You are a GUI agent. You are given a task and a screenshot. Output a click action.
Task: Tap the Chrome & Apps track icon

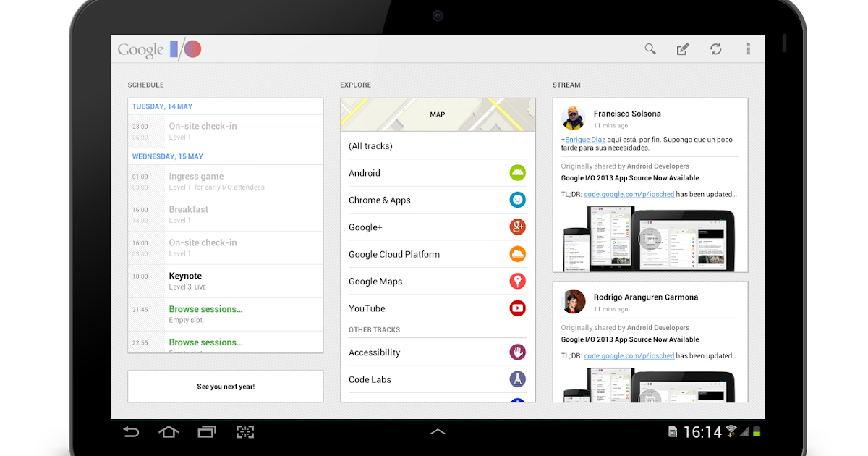point(517,200)
